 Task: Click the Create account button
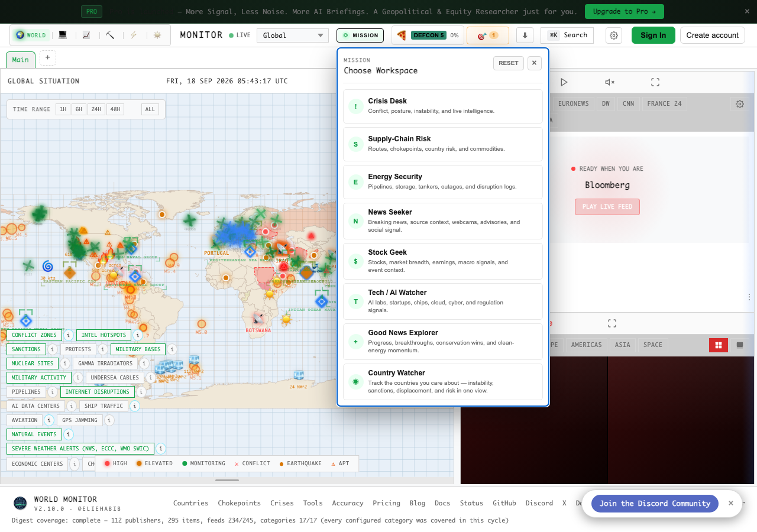pyautogui.click(x=713, y=35)
